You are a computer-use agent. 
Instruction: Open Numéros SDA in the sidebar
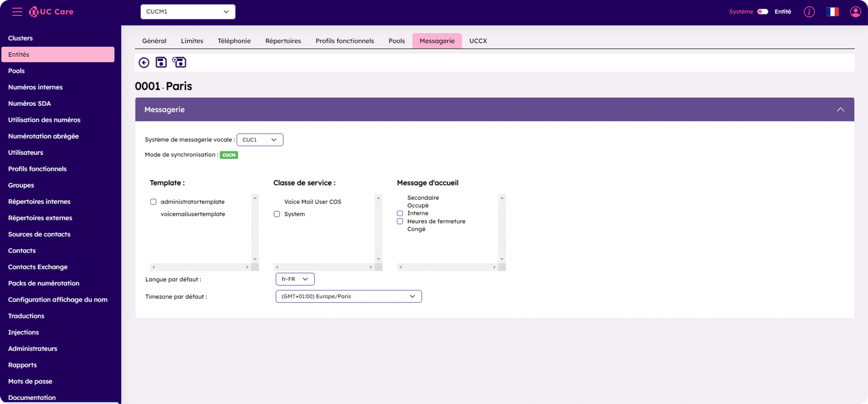click(29, 103)
